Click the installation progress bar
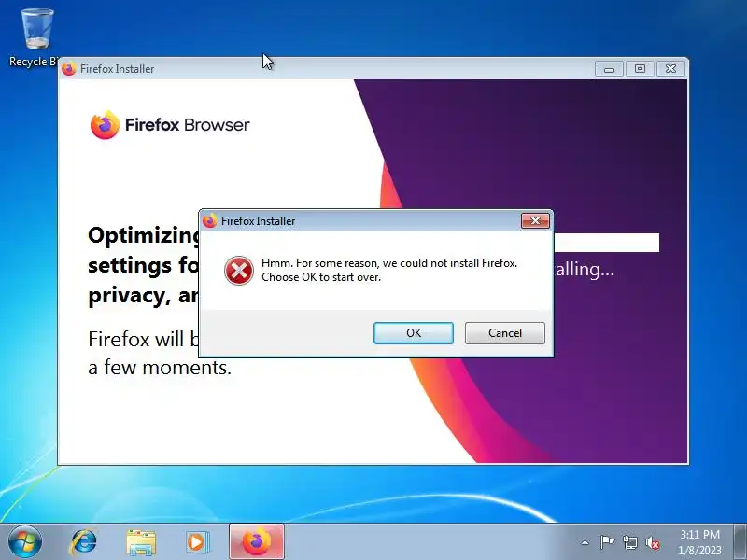Image resolution: width=747 pixels, height=560 pixels. 606,243
